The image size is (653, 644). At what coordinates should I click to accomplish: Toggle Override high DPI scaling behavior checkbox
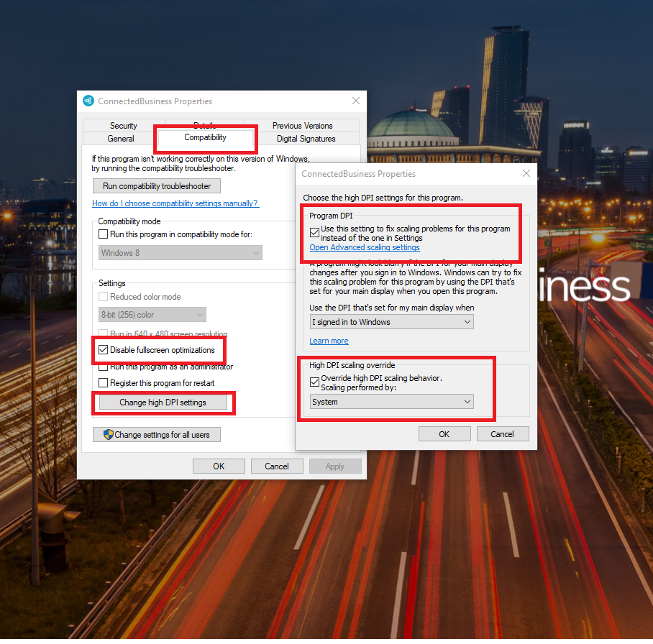pyautogui.click(x=315, y=382)
